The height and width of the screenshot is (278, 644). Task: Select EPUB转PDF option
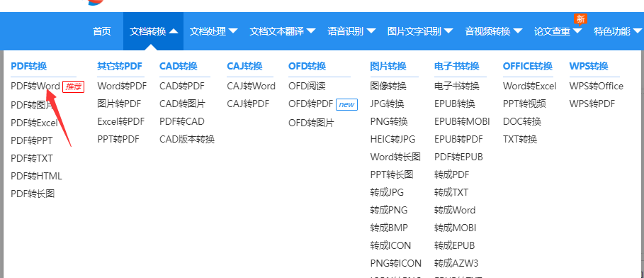(x=459, y=140)
